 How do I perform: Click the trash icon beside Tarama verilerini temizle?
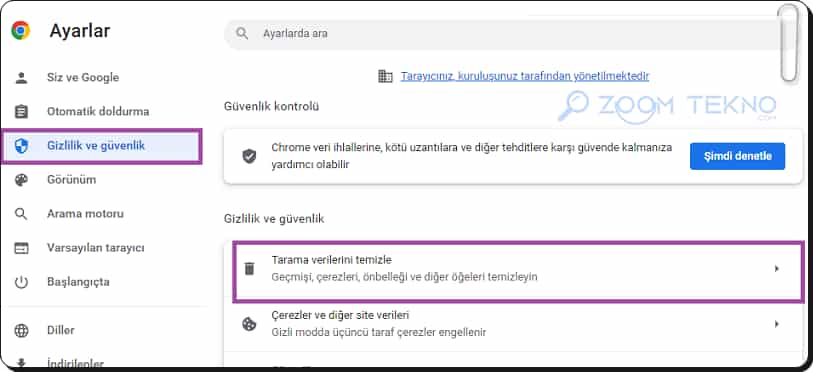(x=249, y=269)
